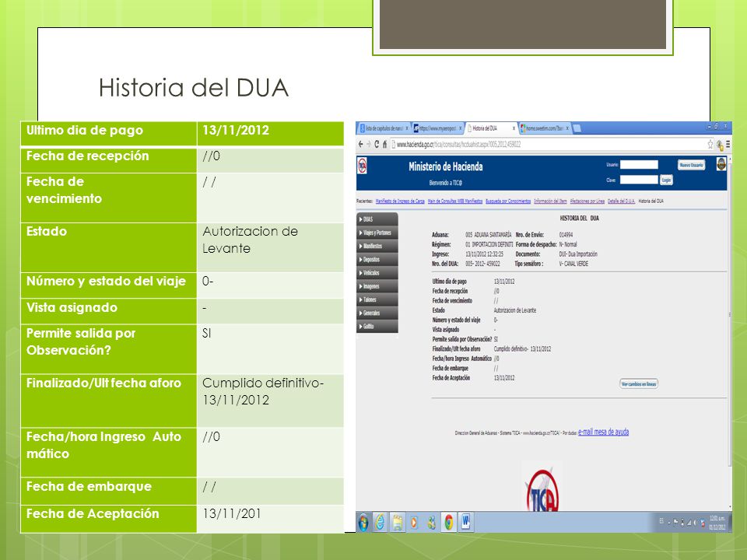The height and width of the screenshot is (560, 747).
Task: Click the extension icon next to bookmark star
Action: pos(719,145)
